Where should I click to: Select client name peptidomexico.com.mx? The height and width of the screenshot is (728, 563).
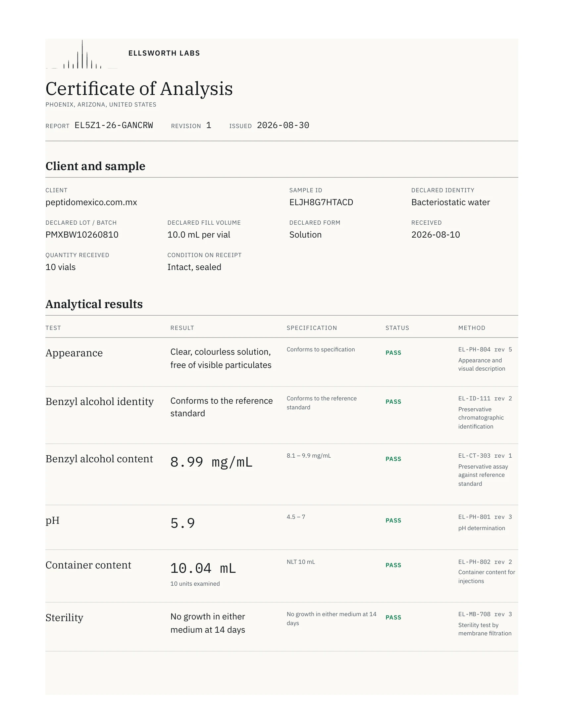click(x=91, y=202)
